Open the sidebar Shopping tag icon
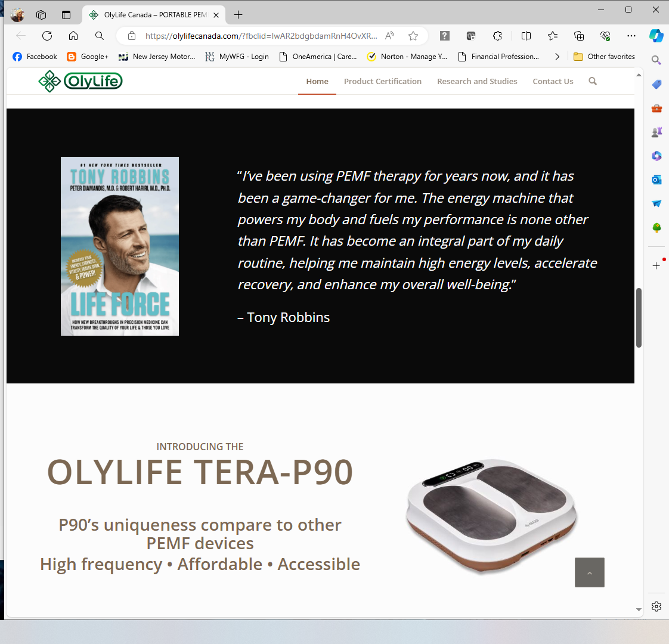This screenshot has height=644, width=669. coord(656,85)
